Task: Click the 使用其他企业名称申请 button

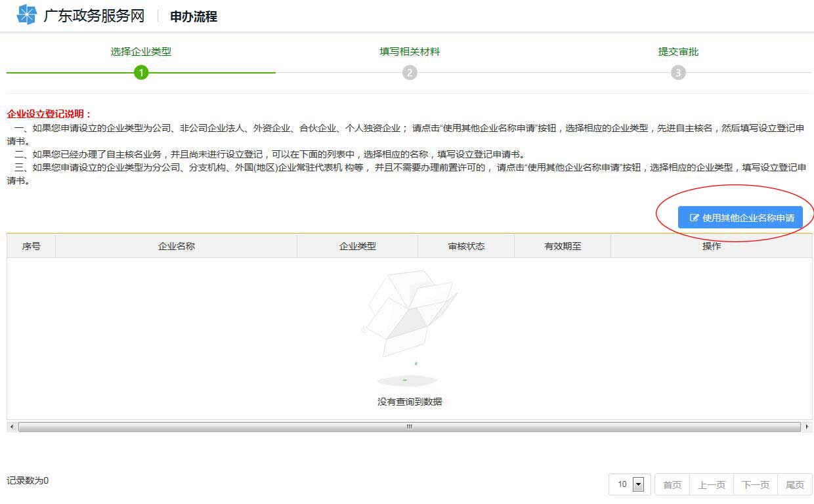Action: pyautogui.click(x=740, y=217)
